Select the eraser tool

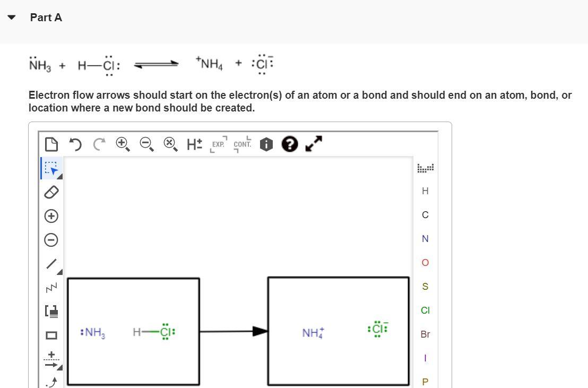tap(51, 192)
